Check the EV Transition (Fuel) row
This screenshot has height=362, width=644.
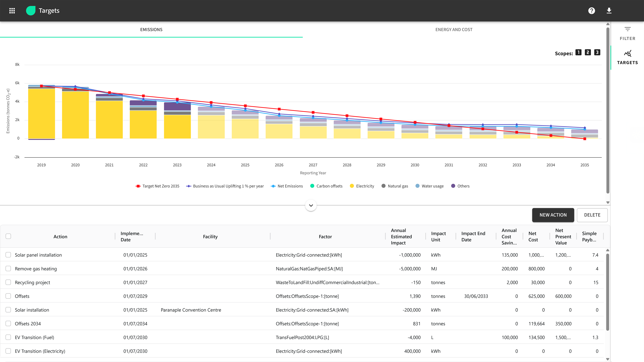(x=8, y=337)
